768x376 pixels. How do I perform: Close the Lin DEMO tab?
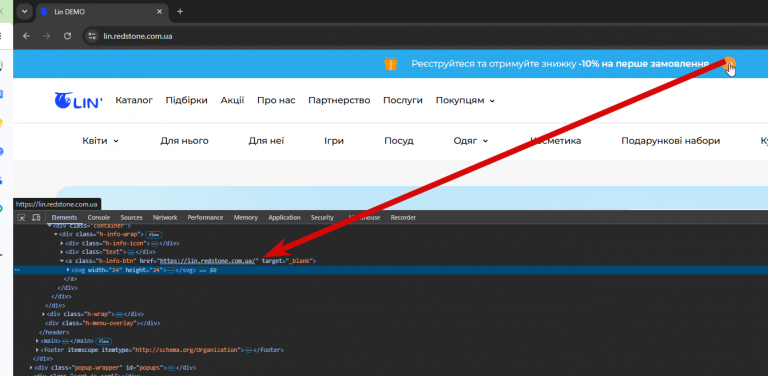pos(160,11)
